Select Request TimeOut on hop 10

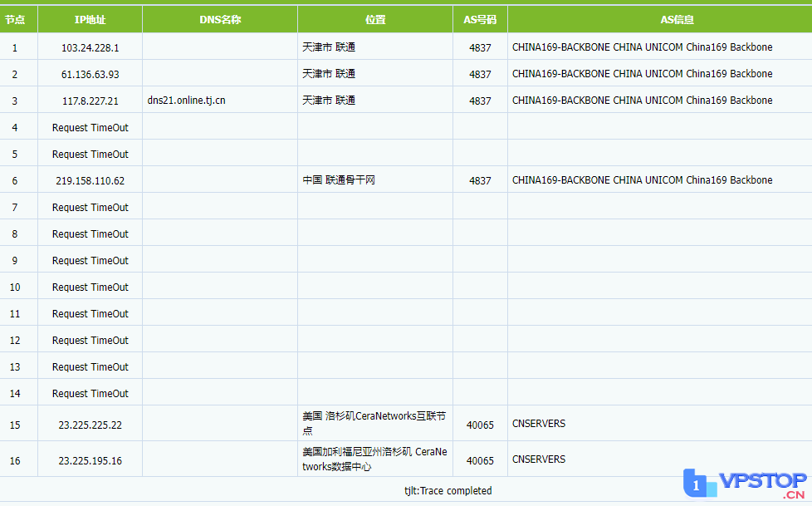click(x=90, y=287)
